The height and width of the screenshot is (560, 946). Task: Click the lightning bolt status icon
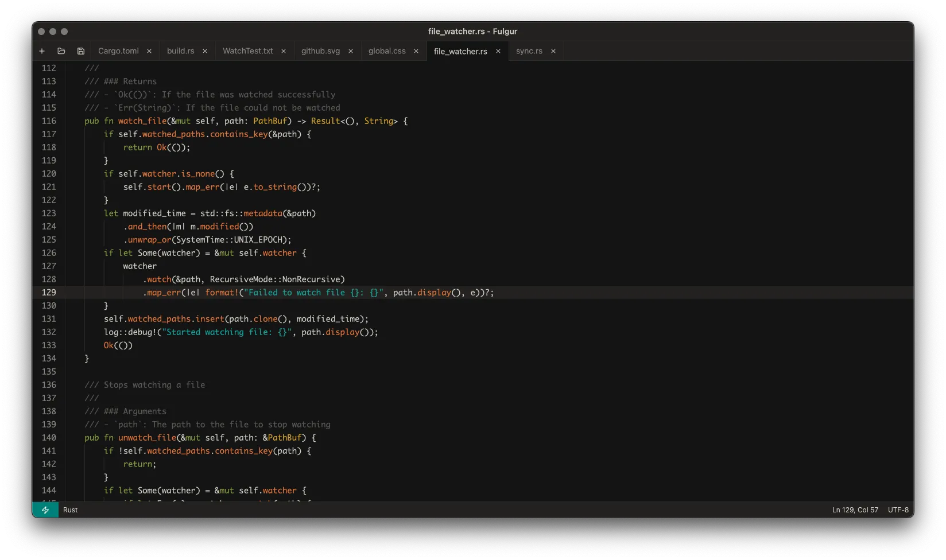pyautogui.click(x=45, y=510)
